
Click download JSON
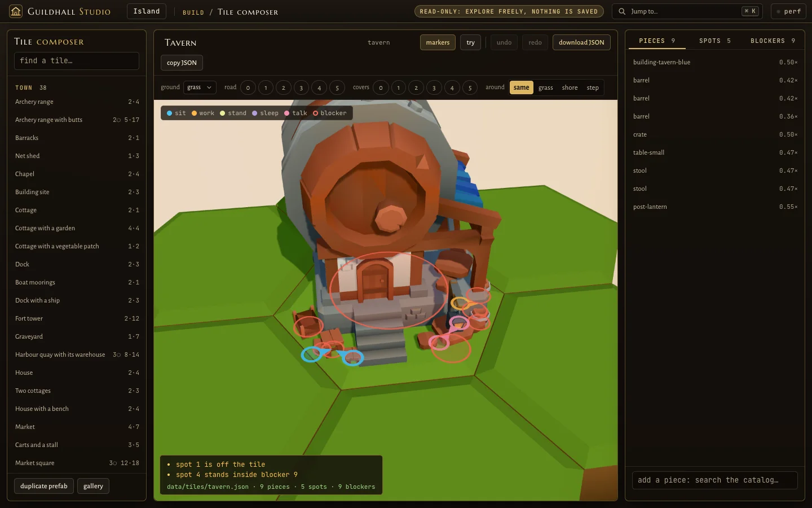coord(581,42)
